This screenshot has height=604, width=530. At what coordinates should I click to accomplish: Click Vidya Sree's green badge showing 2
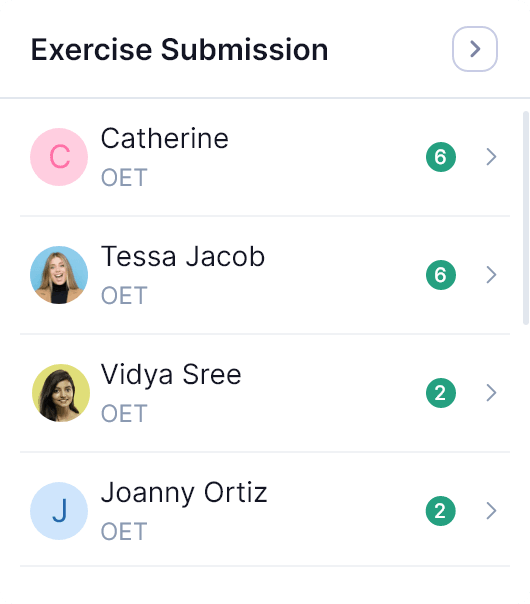click(441, 393)
